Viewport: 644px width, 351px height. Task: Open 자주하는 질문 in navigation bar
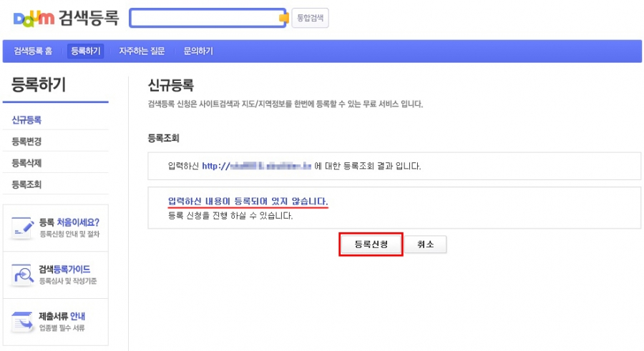click(142, 51)
